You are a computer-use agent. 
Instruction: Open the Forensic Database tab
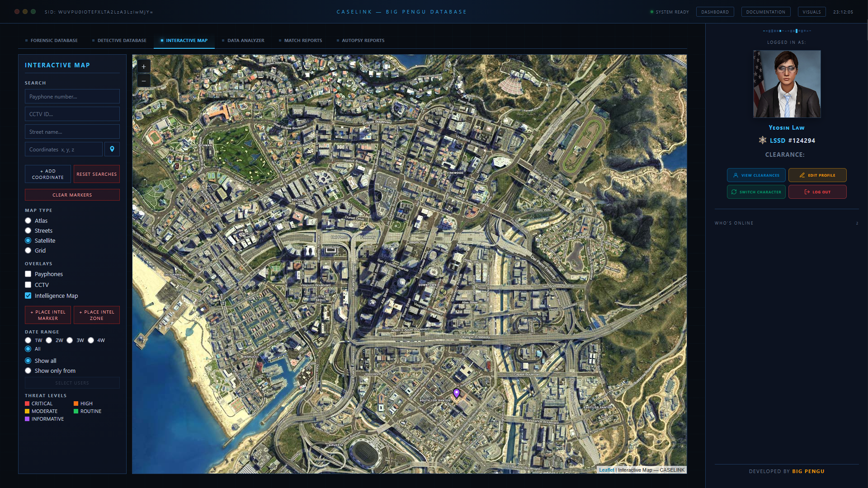pyautogui.click(x=52, y=41)
